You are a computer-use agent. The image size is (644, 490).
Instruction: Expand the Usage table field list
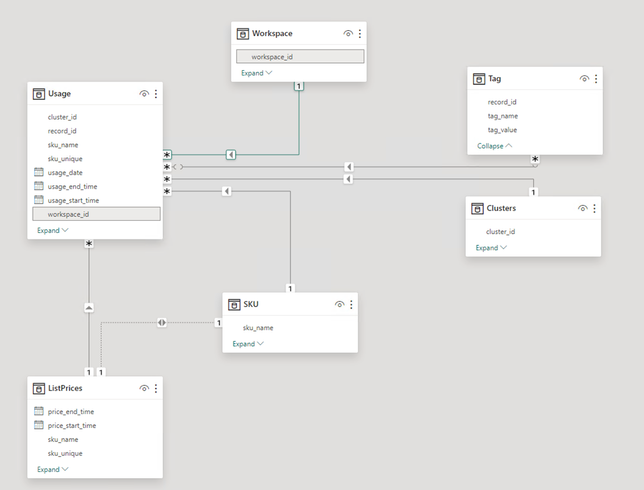click(x=52, y=230)
